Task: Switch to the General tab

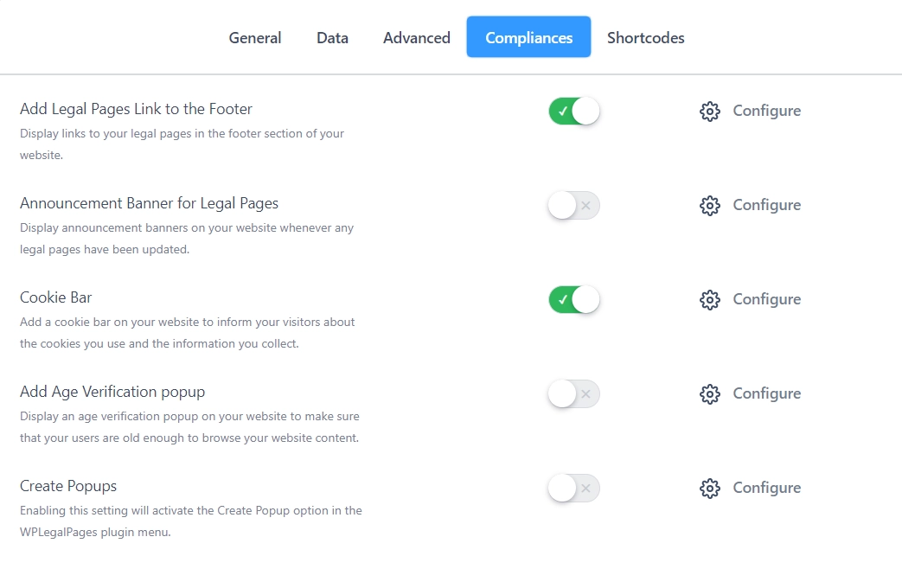Action: pyautogui.click(x=254, y=37)
